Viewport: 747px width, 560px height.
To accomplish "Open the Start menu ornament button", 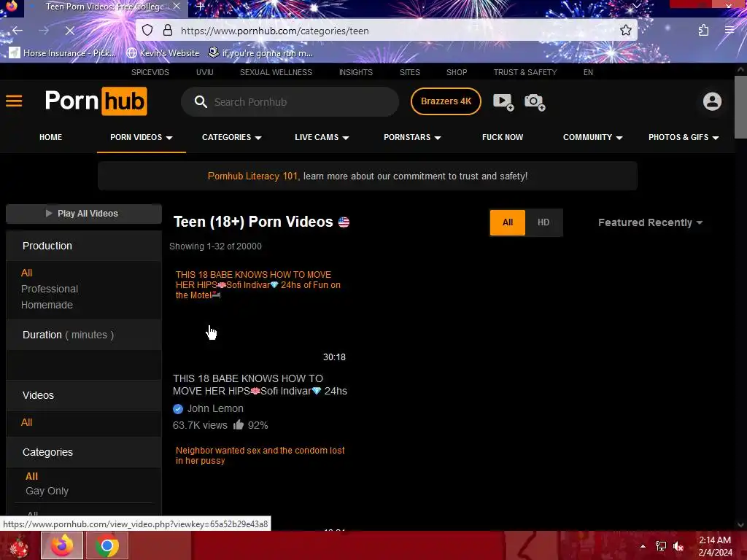I will (19, 546).
